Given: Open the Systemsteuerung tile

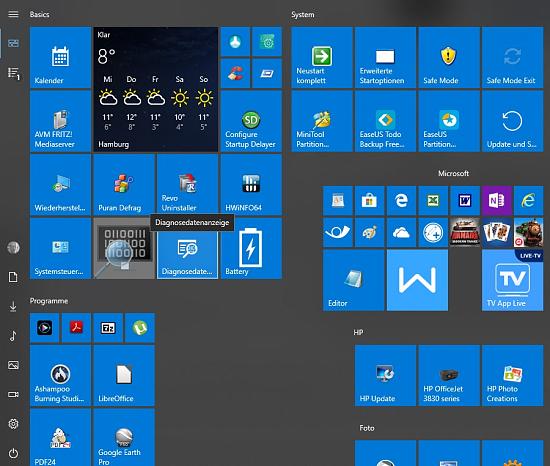Looking at the screenshot, I should click(x=60, y=248).
